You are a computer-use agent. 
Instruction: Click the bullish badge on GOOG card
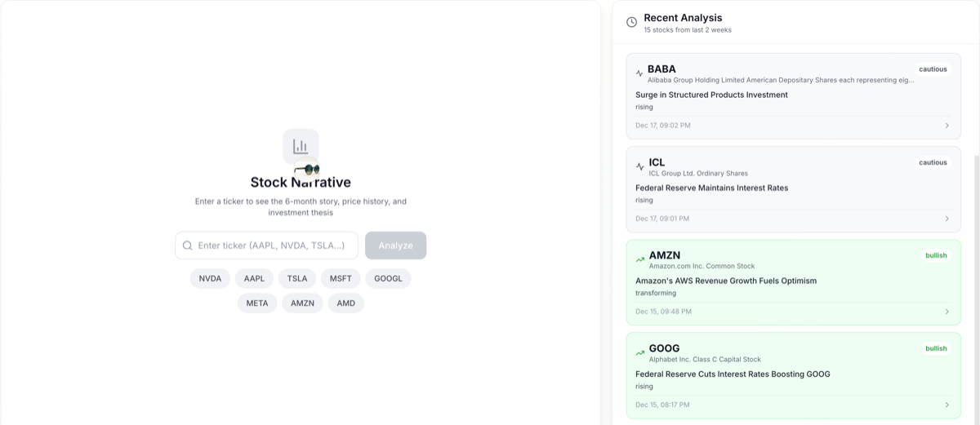(936, 348)
